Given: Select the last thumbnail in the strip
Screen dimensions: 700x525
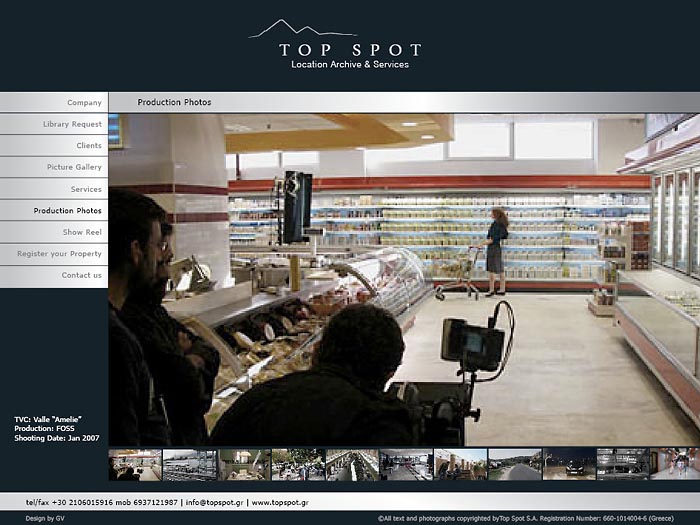Looking at the screenshot, I should point(675,464).
